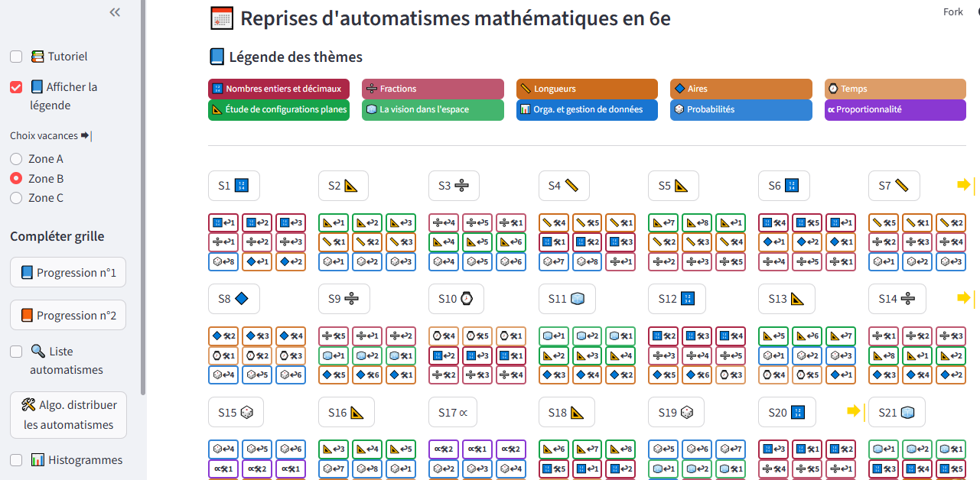Select week S4 ruler button
The height and width of the screenshot is (480, 980).
(x=564, y=186)
